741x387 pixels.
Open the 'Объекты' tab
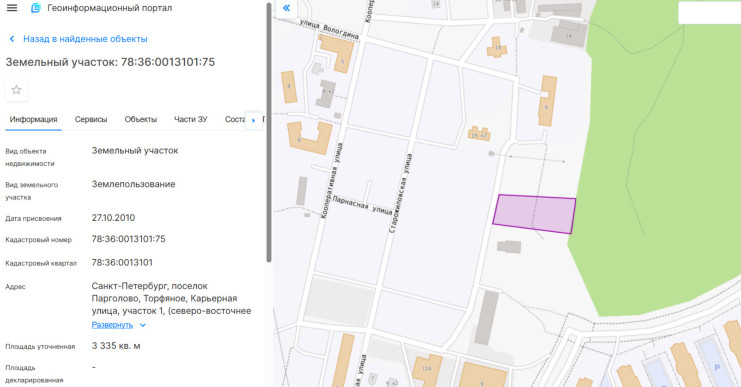pyautogui.click(x=140, y=120)
